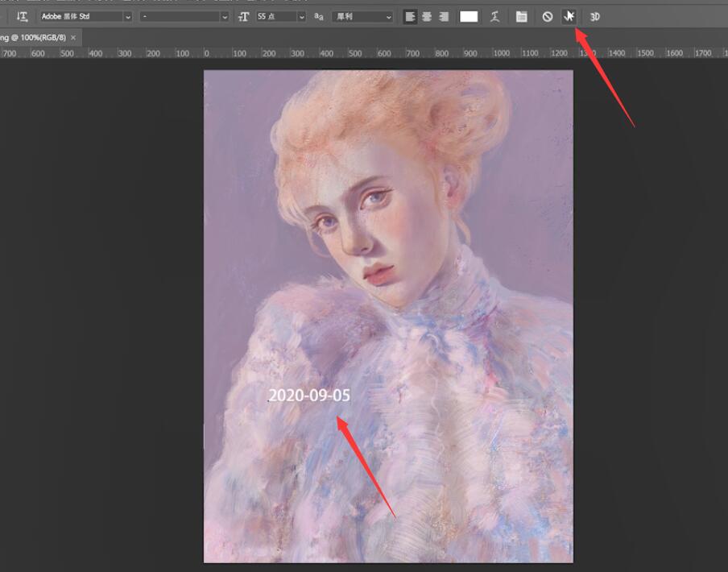Click the 2020-09-05 text on canvas
This screenshot has height=572, width=728.
[309, 395]
